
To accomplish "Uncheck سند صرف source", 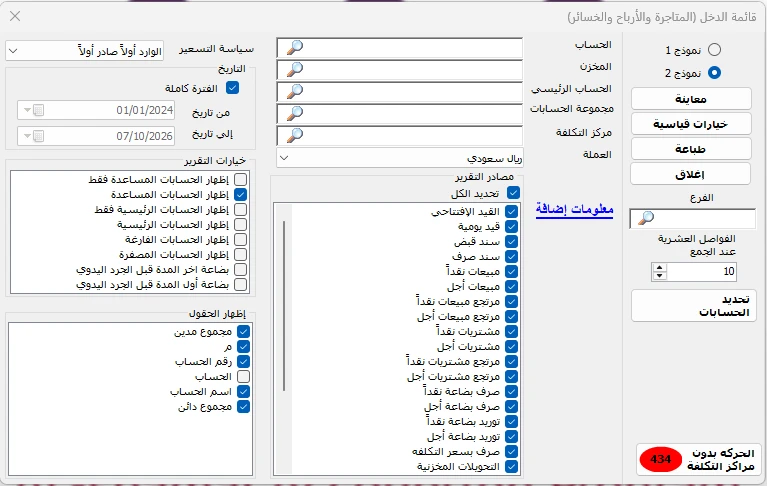I will [x=512, y=256].
